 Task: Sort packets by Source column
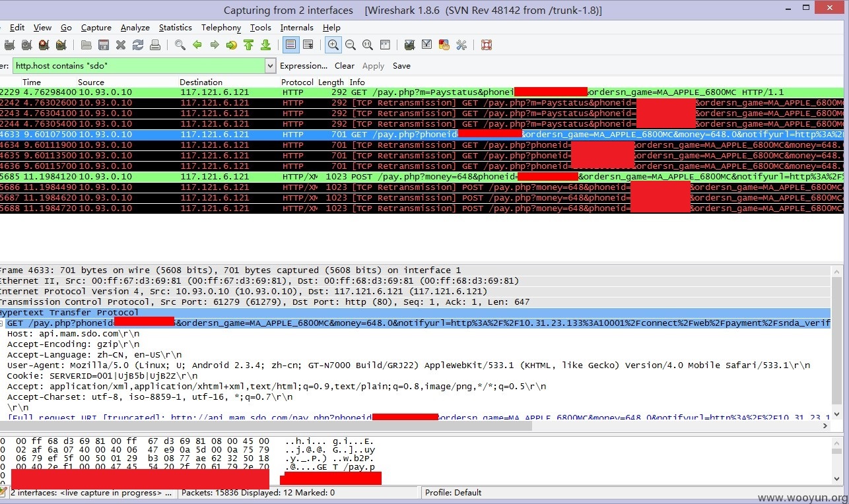[91, 82]
